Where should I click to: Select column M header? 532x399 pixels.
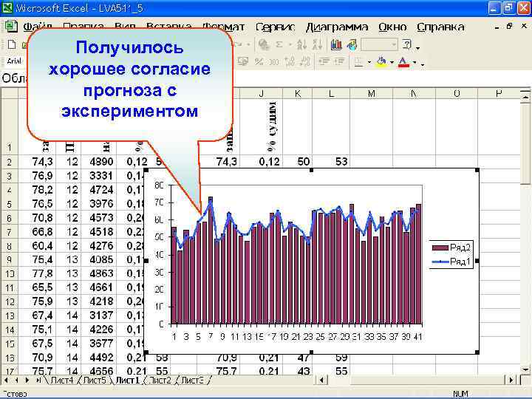coord(371,93)
